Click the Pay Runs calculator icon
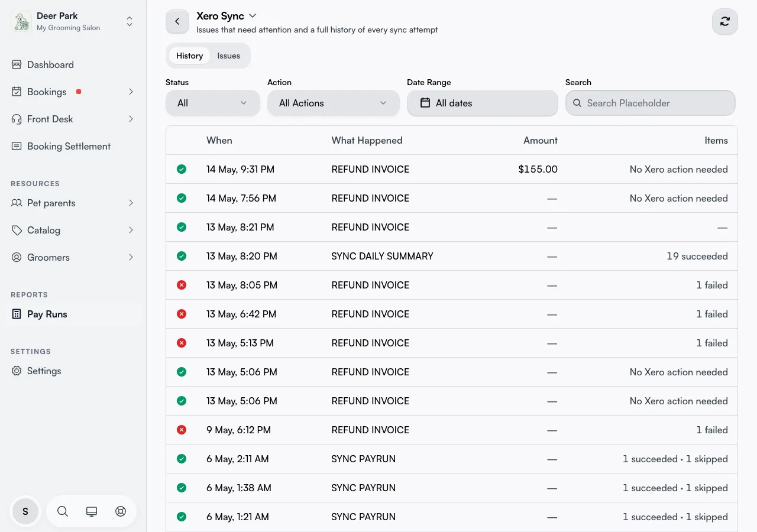 [x=17, y=314]
